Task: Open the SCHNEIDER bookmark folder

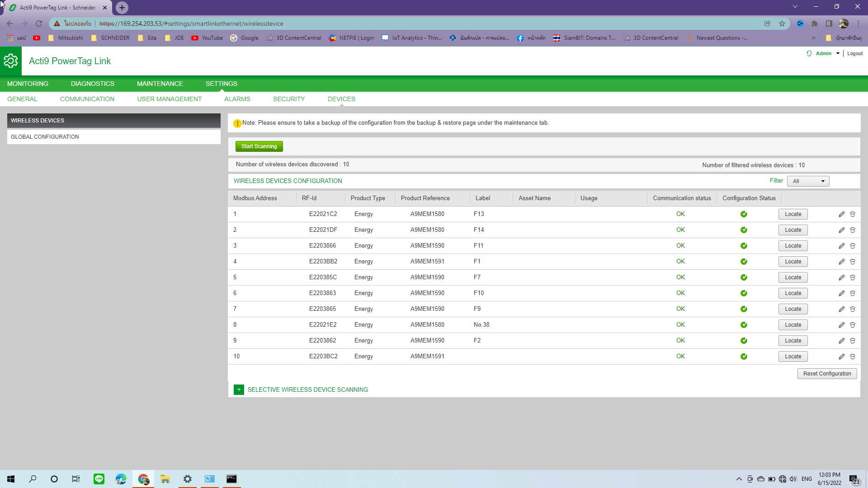Action: pyautogui.click(x=110, y=38)
